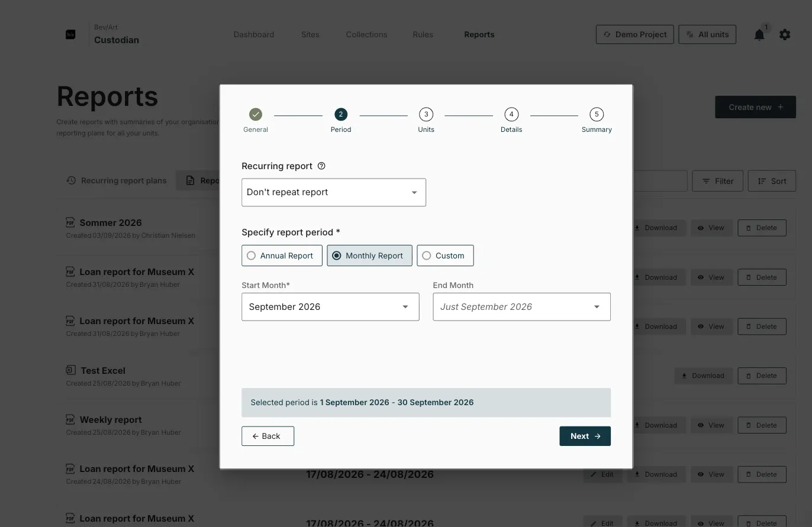Click the Next button
The width and height of the screenshot is (812, 527).
(585, 436)
